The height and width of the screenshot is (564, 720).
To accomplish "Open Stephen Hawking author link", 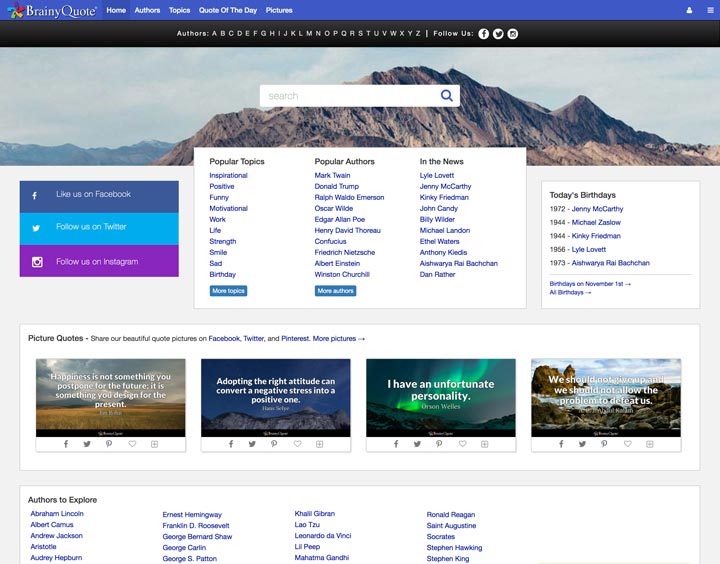I will click(x=454, y=548).
